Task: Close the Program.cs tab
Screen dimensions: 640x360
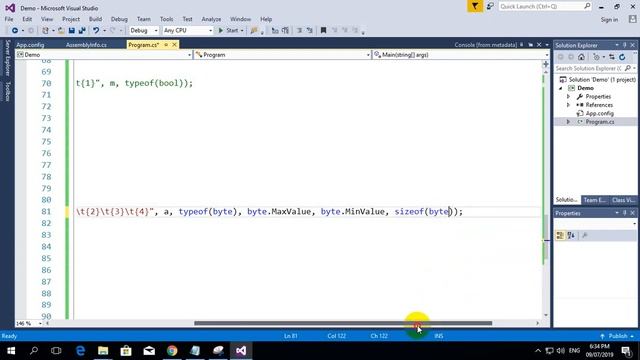Action: point(174,44)
